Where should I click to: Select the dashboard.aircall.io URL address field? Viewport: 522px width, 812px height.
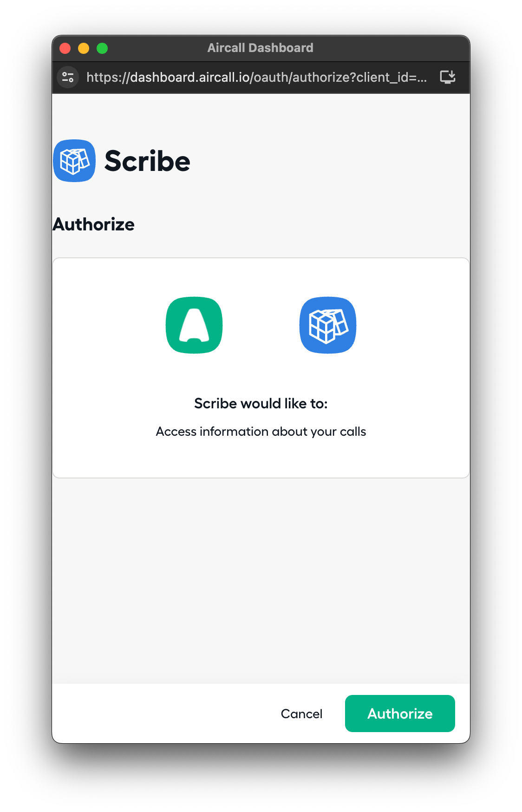coord(256,77)
